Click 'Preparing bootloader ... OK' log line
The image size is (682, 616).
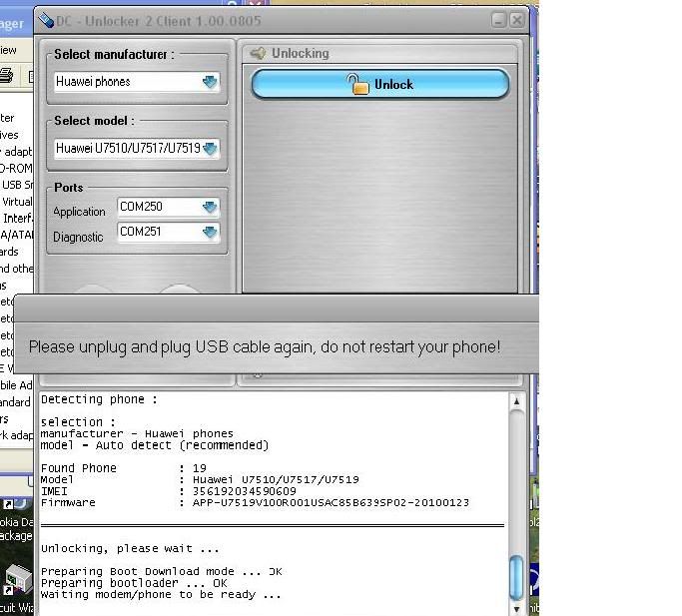(x=134, y=583)
